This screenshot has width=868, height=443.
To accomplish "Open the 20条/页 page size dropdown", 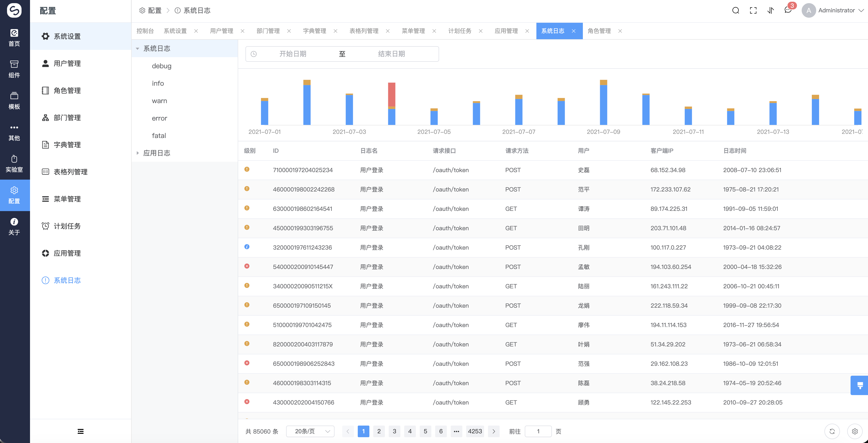I will point(310,431).
